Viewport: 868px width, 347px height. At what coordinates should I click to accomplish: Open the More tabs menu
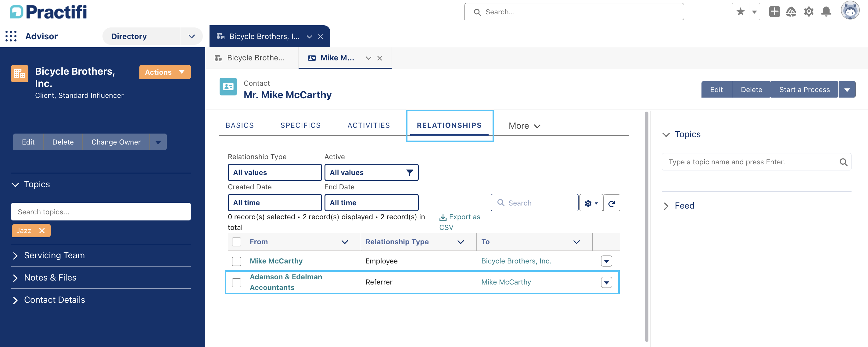coord(525,126)
